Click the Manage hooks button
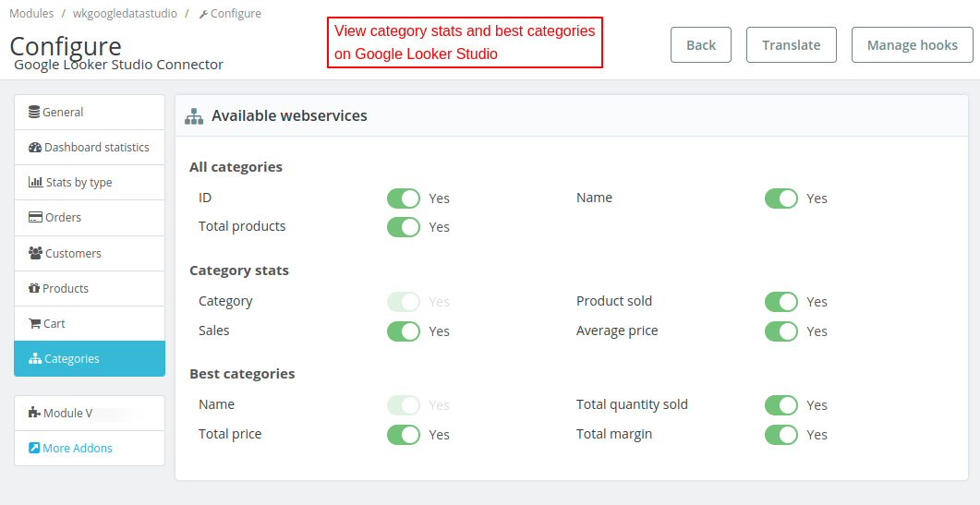This screenshot has width=980, height=505. [x=912, y=45]
